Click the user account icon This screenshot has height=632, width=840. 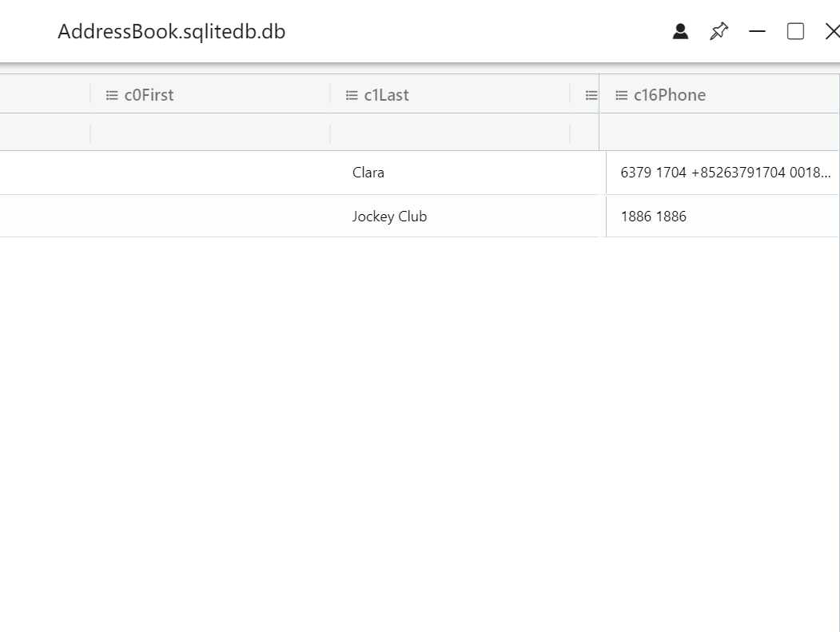pyautogui.click(x=680, y=32)
